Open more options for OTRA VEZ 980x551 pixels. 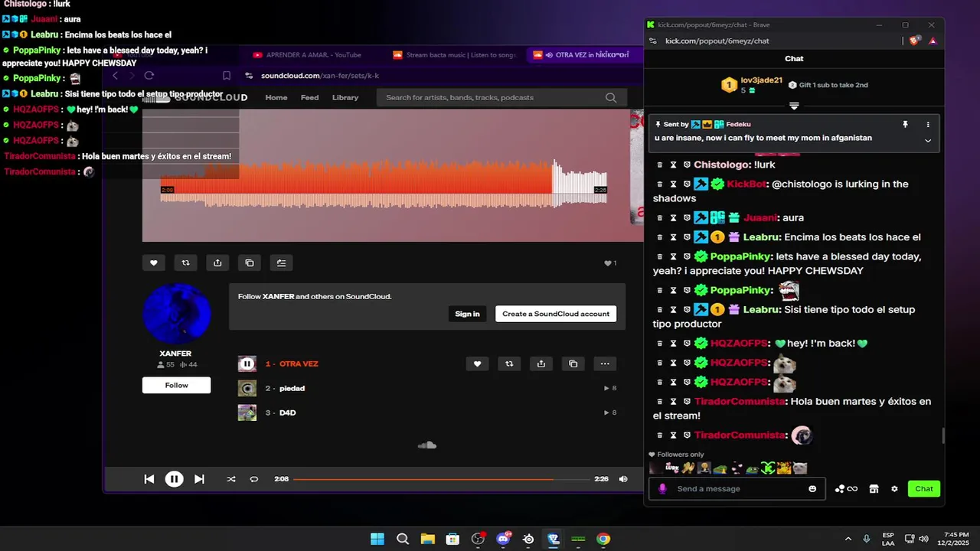point(605,364)
